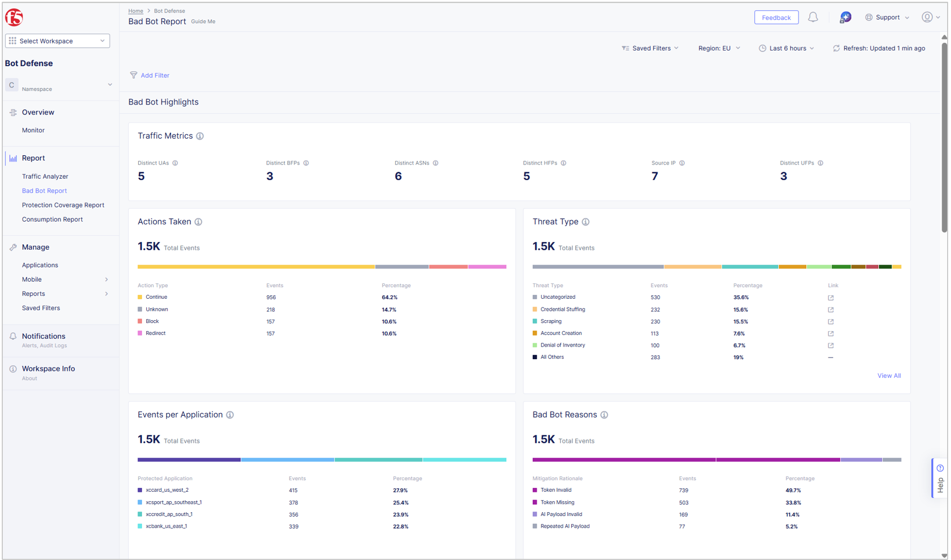Open the Select Workspace dropdown

click(x=57, y=41)
